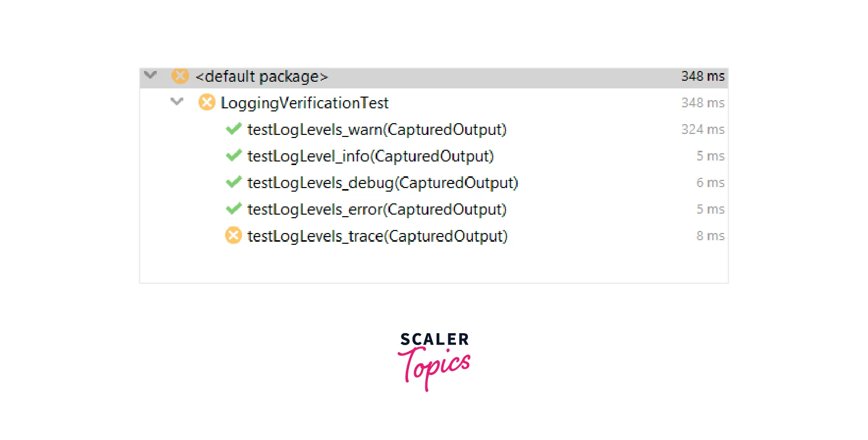Select the LoggingVerificationTest class
Viewport: 868px width, 440px height.
click(x=304, y=103)
